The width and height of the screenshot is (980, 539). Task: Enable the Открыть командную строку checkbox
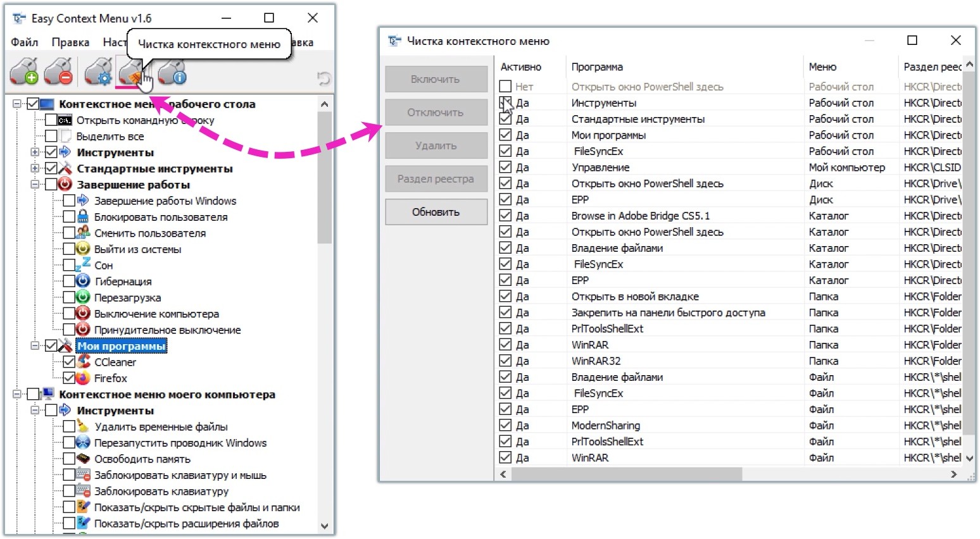[x=51, y=120]
